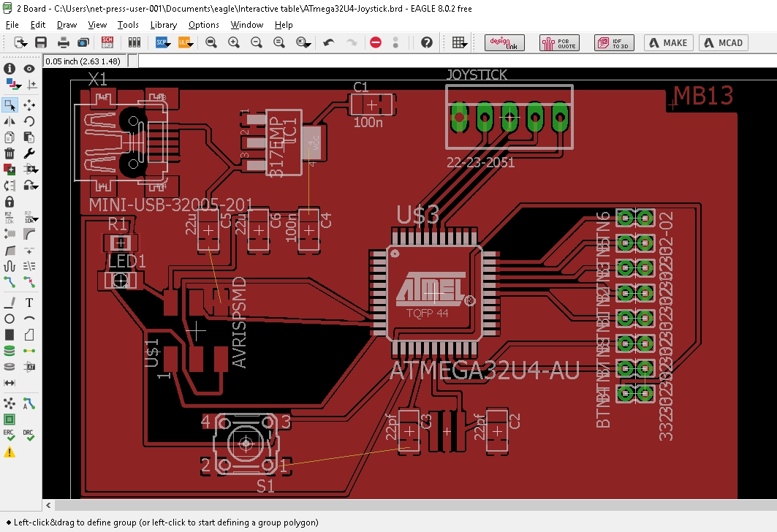Pick the Delete trash can tool
The height and width of the screenshot is (532, 777).
[x=10, y=153]
